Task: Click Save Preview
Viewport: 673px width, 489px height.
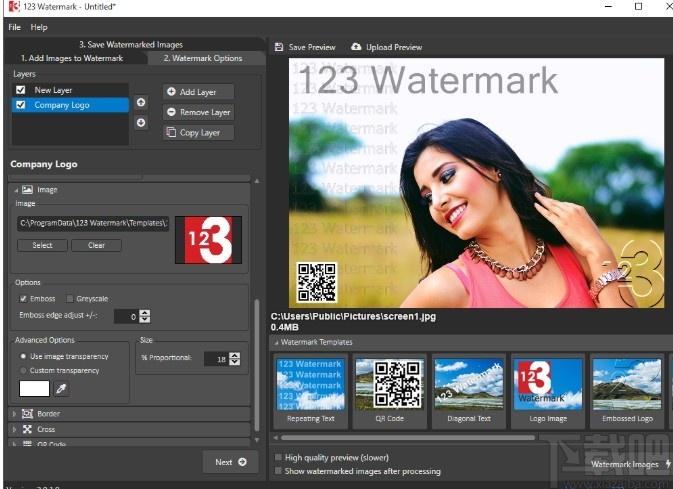Action: tap(305, 47)
